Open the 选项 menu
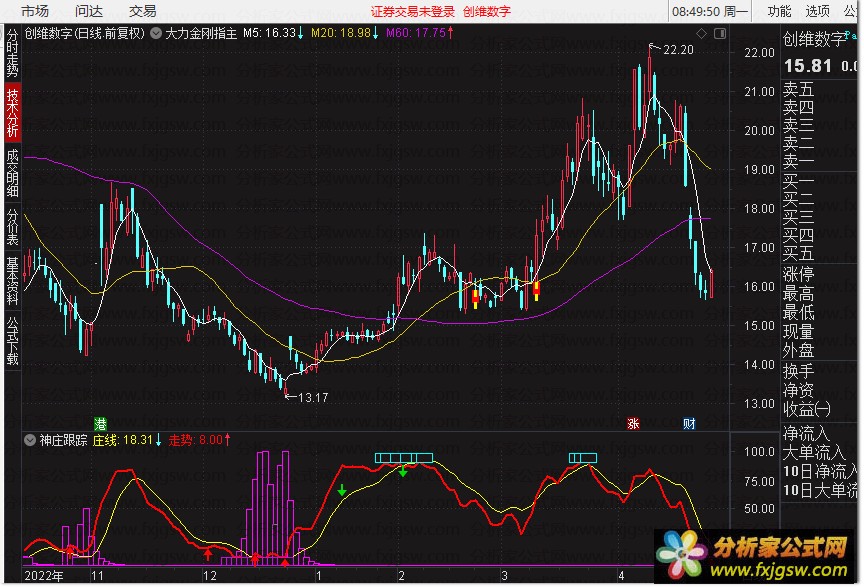 tap(817, 11)
